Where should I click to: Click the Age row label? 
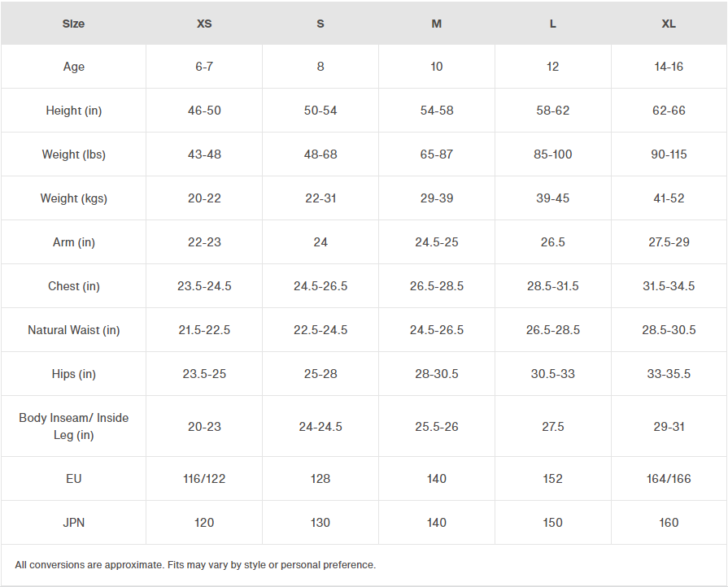coord(74,67)
